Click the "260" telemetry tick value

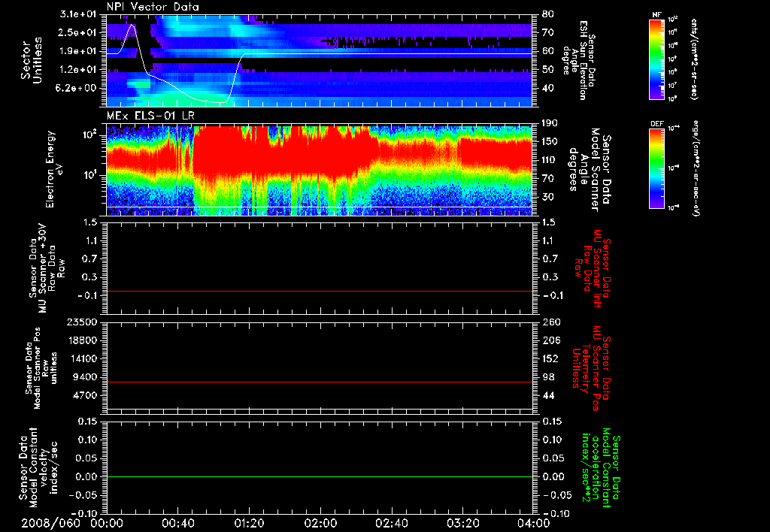pyautogui.click(x=550, y=322)
